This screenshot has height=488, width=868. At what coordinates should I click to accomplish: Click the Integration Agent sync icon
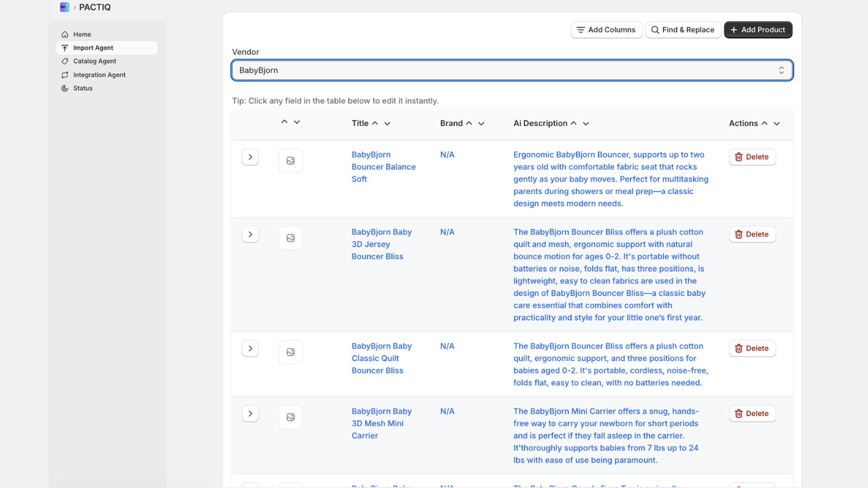coord(65,75)
